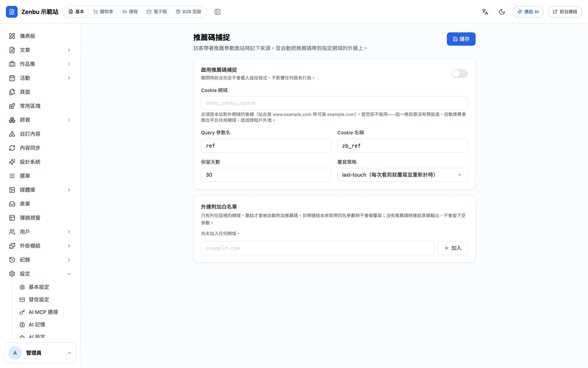This screenshot has width=588, height=368.
Task: Click the Zenbu document logo icon
Action: [12, 12]
